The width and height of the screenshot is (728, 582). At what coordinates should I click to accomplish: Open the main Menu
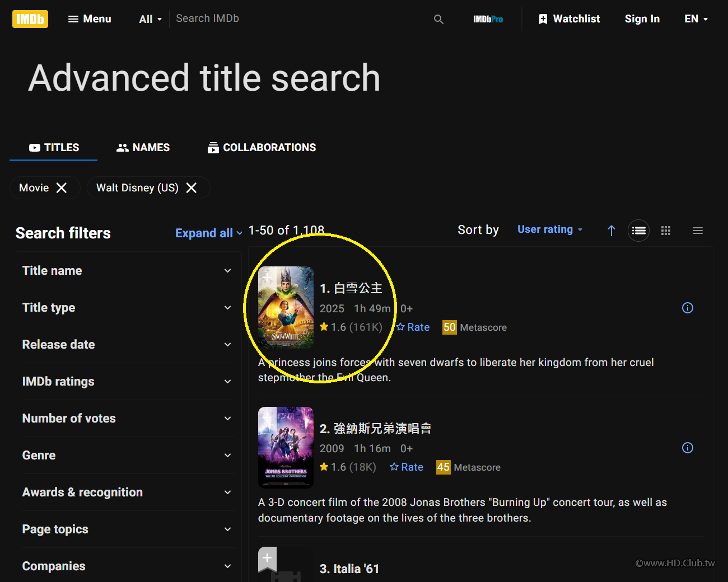[90, 19]
